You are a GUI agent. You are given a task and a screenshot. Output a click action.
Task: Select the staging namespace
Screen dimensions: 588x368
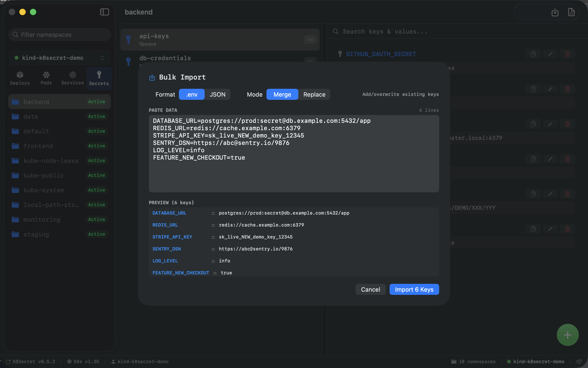point(59,234)
